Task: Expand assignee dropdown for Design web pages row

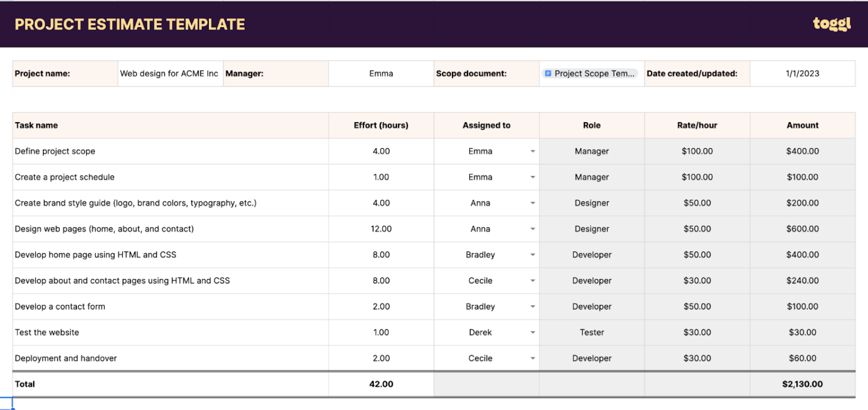Action: [x=532, y=229]
